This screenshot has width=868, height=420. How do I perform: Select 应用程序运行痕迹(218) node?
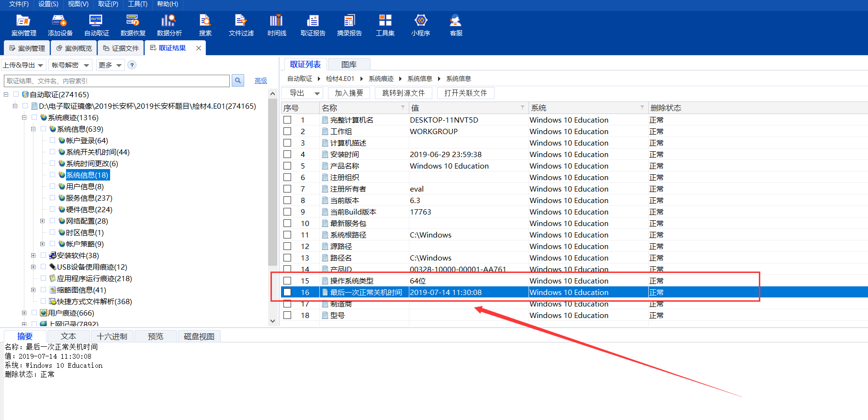[94, 278]
